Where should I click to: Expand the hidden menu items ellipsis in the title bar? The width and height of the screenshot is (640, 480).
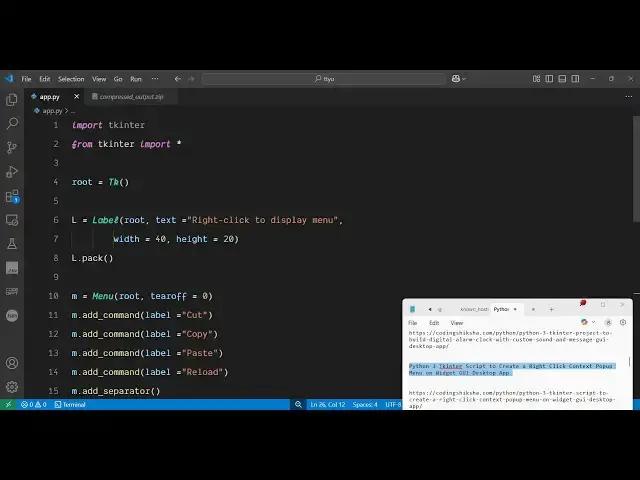click(x=155, y=79)
